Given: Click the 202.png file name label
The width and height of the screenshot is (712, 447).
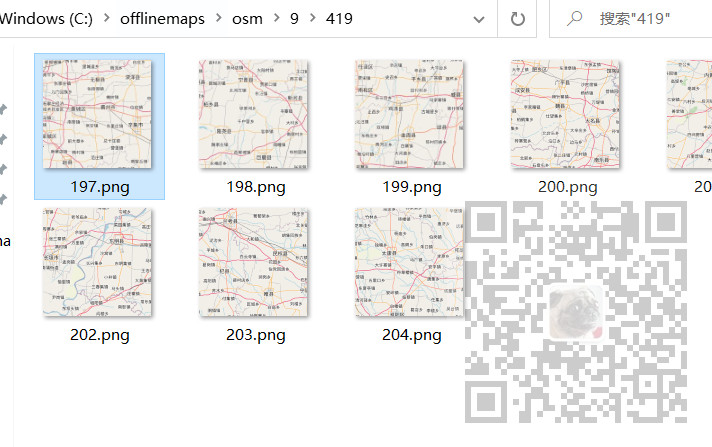Looking at the screenshot, I should 100,335.
